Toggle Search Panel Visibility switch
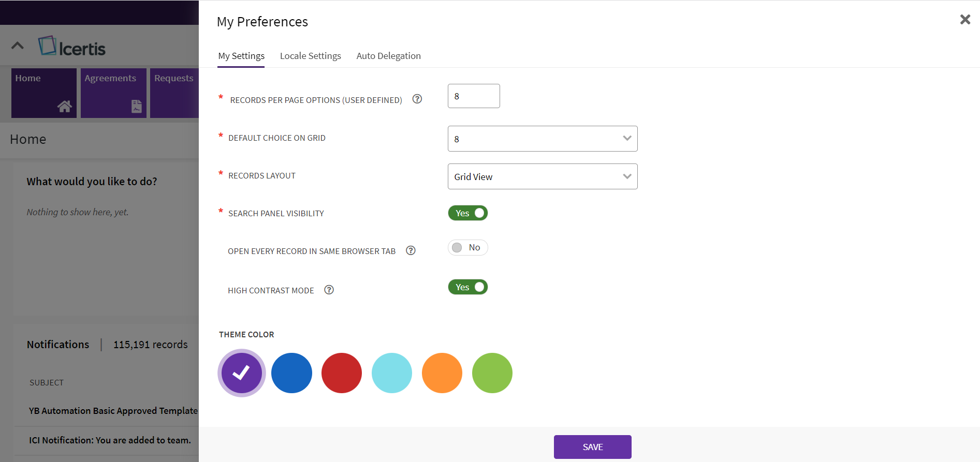Image resolution: width=980 pixels, height=462 pixels. tap(467, 213)
